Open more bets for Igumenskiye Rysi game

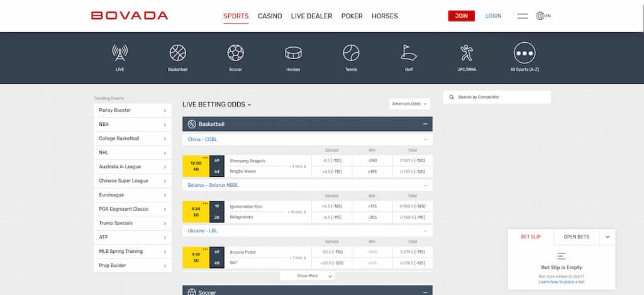click(297, 212)
